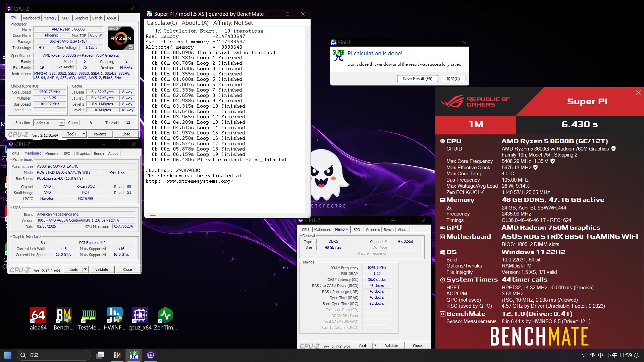Click the AMD Ryzen 5 logo in CPU-Z
Image resolution: width=644 pixels, height=362 pixels.
pyautogui.click(x=121, y=38)
